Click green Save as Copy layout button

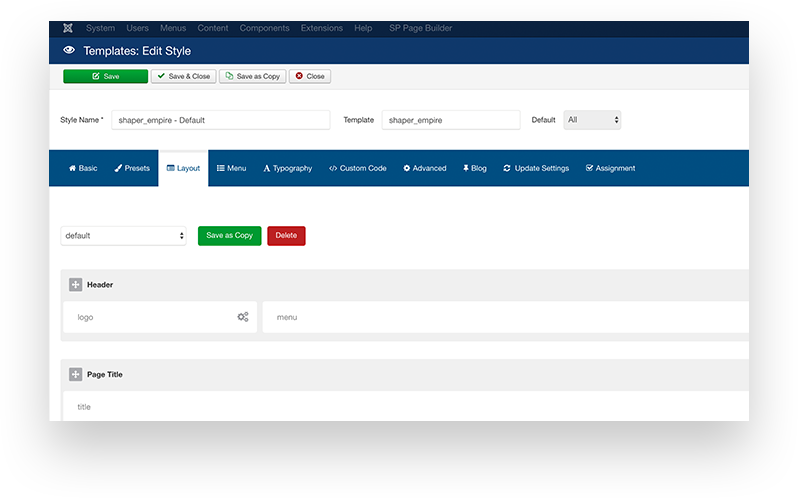[229, 235]
